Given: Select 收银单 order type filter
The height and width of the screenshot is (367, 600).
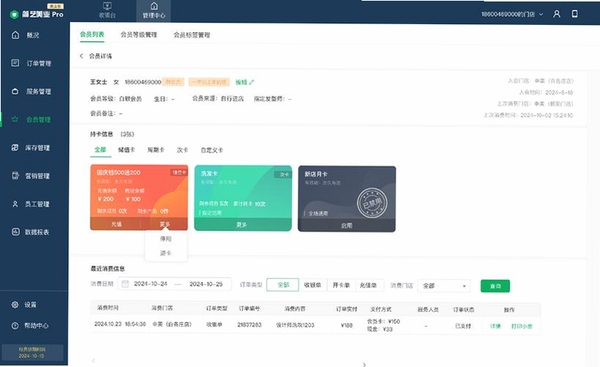Looking at the screenshot, I should point(313,285).
